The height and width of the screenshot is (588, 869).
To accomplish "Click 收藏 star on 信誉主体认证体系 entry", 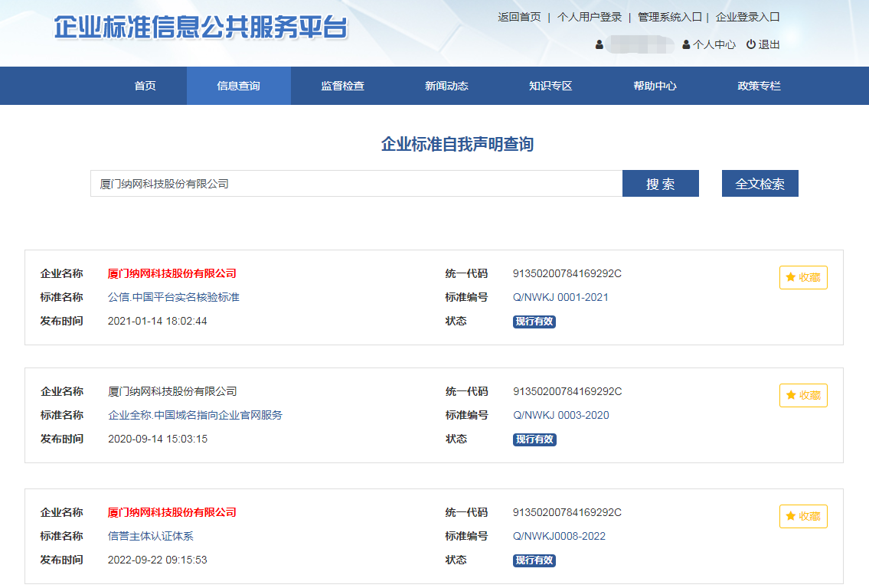I will [x=803, y=517].
